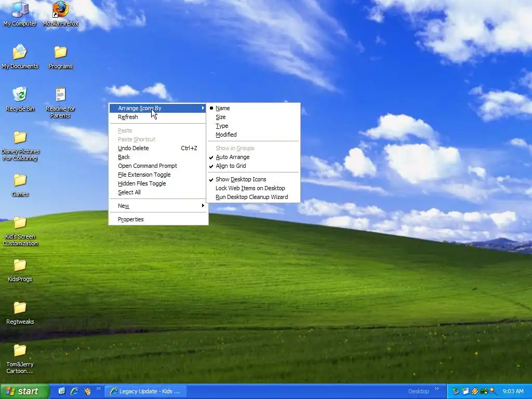Uncheck Show Desktop Icons

pyautogui.click(x=253, y=179)
